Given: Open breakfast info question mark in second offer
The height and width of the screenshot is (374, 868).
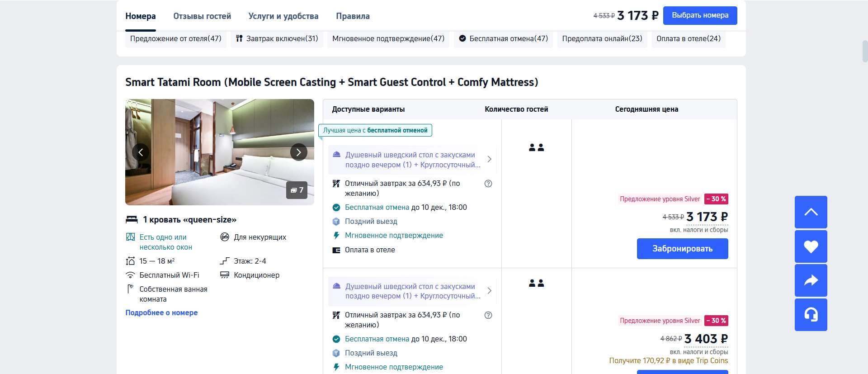Looking at the screenshot, I should click(488, 315).
